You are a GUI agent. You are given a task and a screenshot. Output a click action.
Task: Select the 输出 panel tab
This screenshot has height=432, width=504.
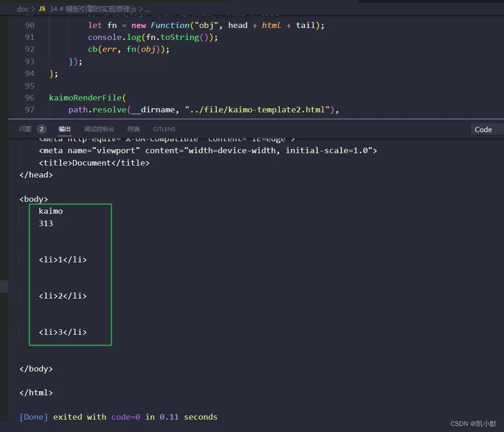point(65,129)
